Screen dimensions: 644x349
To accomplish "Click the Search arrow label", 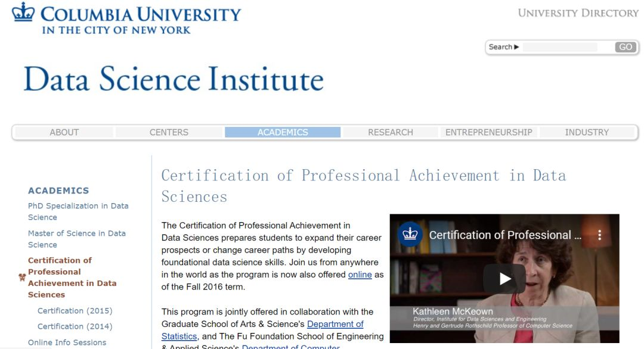I will pyautogui.click(x=504, y=47).
